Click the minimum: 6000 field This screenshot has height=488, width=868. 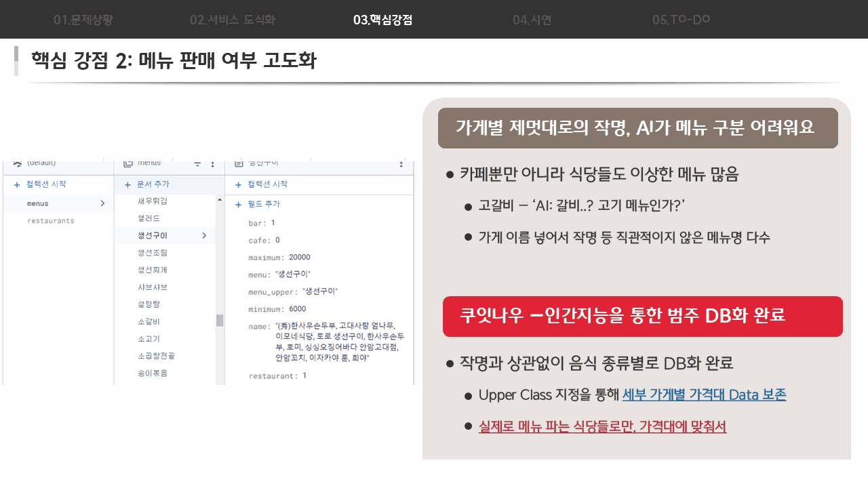tap(277, 309)
